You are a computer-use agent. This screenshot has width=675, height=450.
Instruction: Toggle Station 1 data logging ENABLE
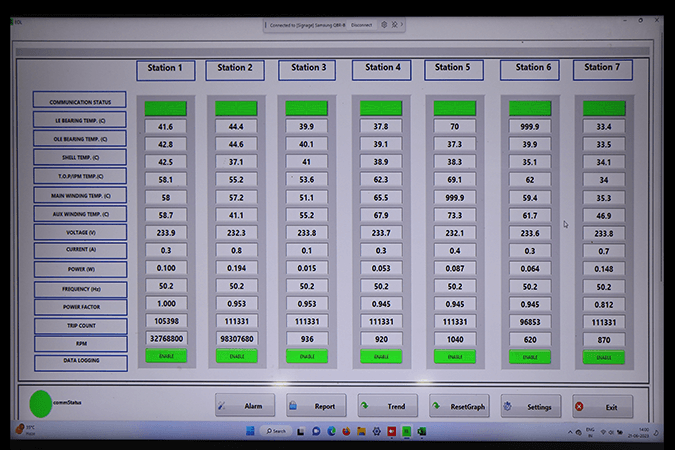[166, 356]
